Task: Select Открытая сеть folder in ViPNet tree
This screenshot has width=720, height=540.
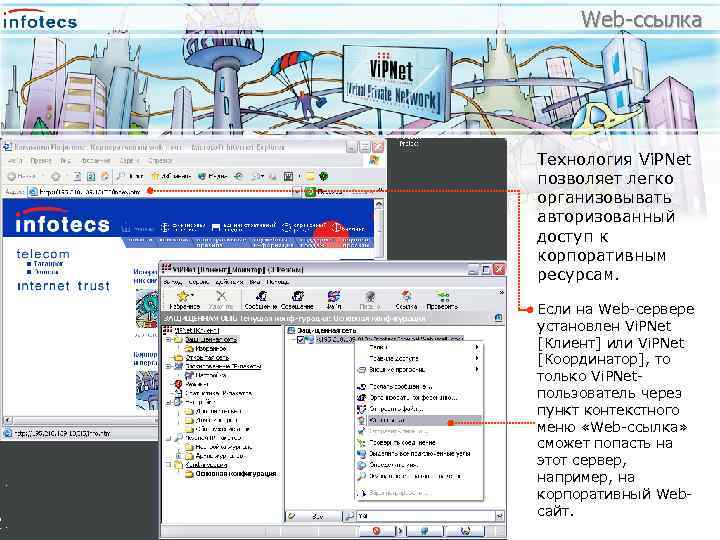Action: point(207,357)
